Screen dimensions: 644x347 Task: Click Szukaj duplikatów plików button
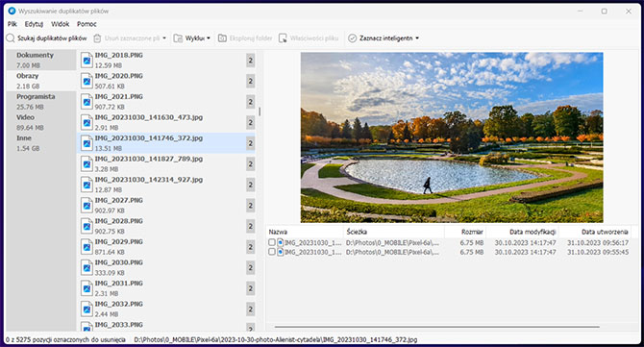(47, 38)
